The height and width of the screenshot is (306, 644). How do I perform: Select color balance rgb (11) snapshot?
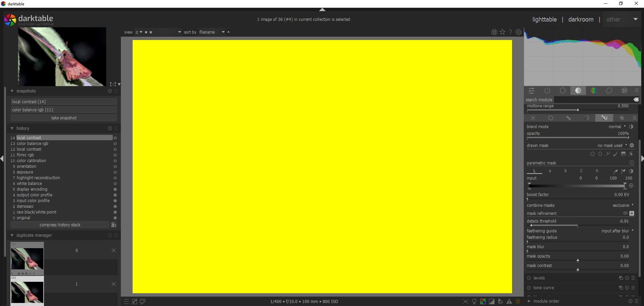coord(64,110)
